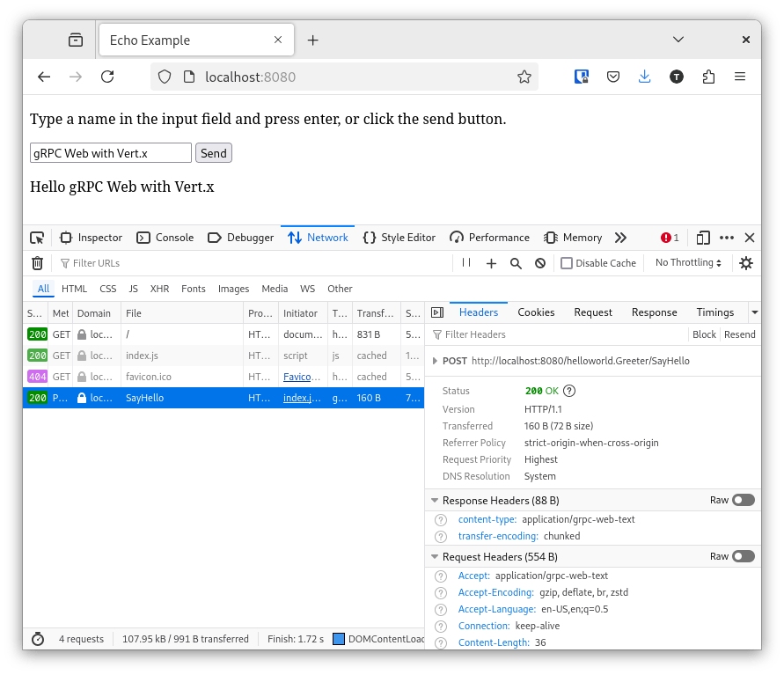Collapse the Response Headers section
The image size is (784, 675).
(435, 500)
